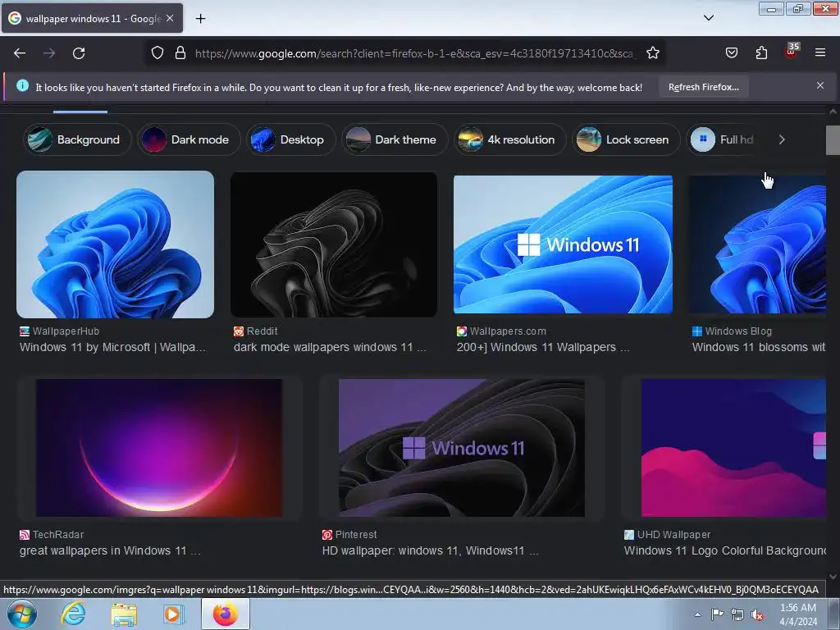840x630 pixels.
Task: Reload the current page
Action: [79, 53]
